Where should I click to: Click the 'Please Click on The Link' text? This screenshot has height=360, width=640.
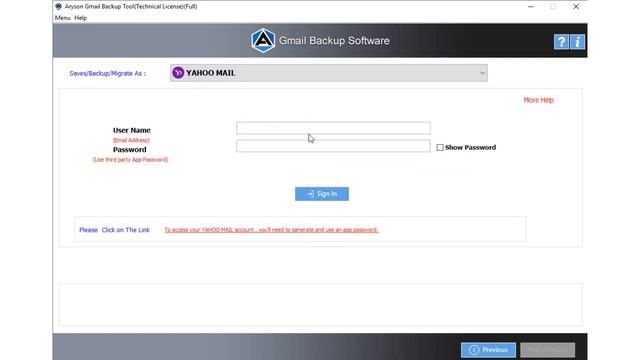[114, 230]
